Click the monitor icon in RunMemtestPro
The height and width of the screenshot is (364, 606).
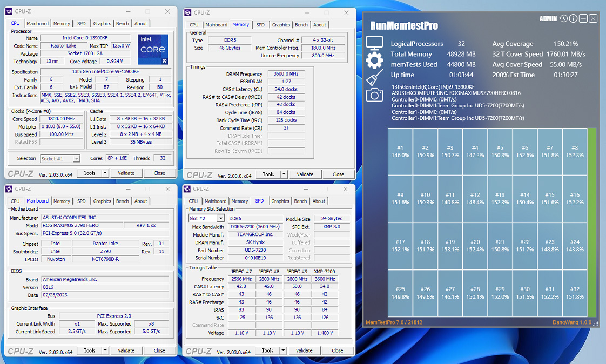click(x=374, y=43)
